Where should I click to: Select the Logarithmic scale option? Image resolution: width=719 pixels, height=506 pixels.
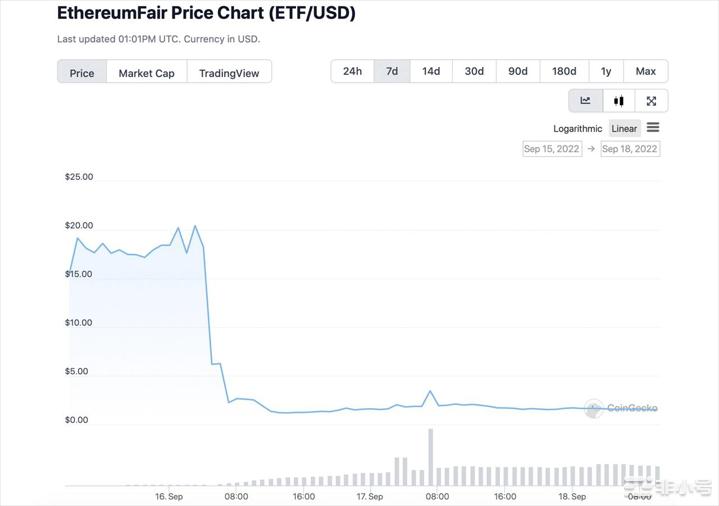578,129
